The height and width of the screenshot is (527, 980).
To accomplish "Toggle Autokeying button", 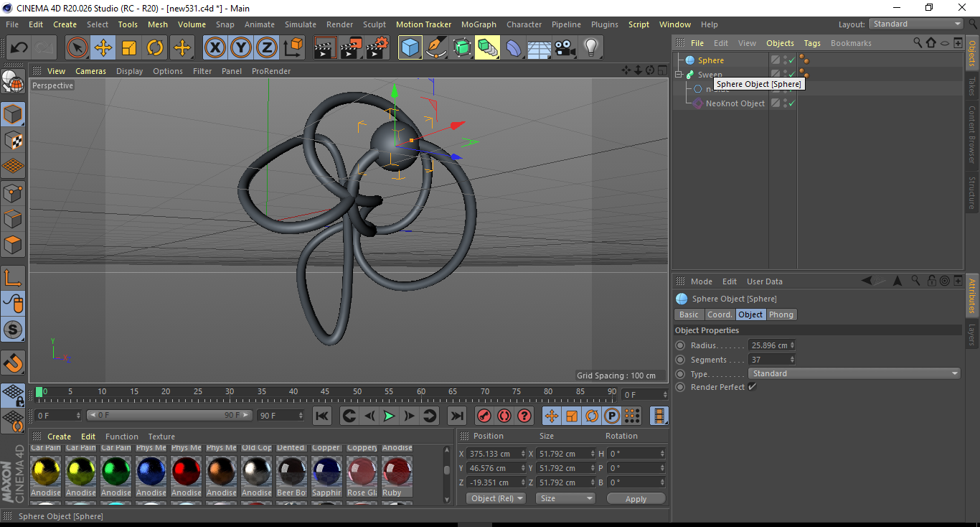I will [x=504, y=416].
